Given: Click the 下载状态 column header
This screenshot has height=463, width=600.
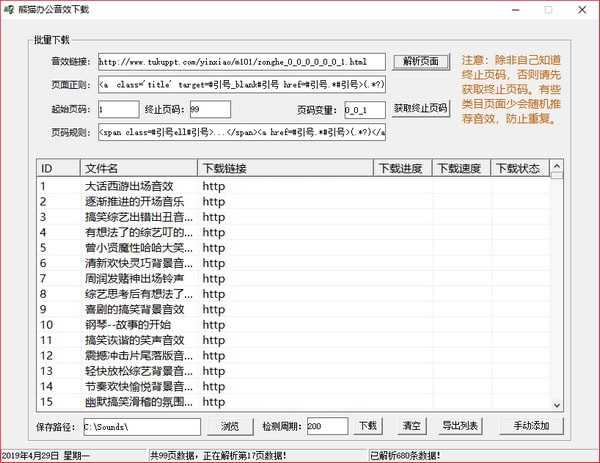Looking at the screenshot, I should coord(520,168).
